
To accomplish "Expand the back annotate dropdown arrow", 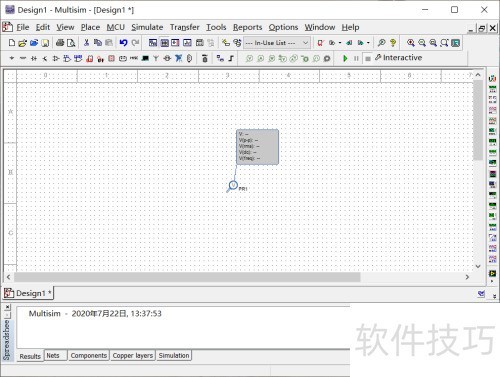I will click(x=340, y=43).
